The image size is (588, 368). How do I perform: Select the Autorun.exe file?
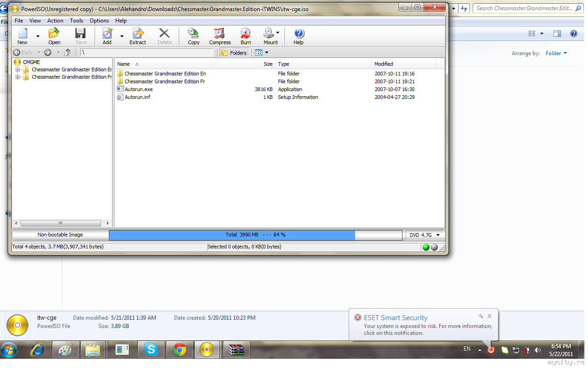point(279,89)
